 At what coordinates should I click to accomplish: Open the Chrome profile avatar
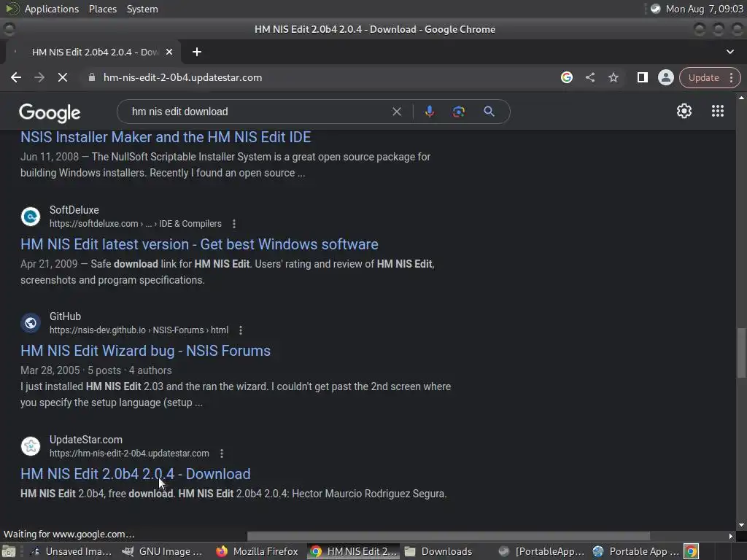[x=665, y=77]
